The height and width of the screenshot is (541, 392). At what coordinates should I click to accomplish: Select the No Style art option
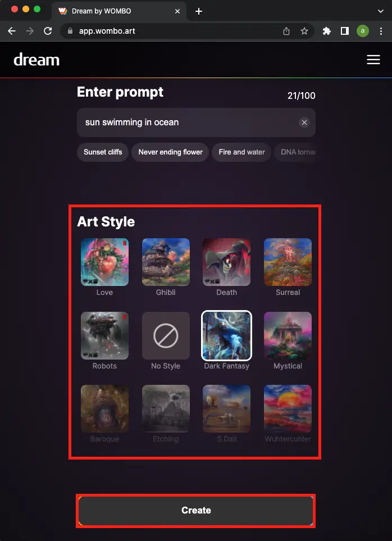pyautogui.click(x=166, y=336)
